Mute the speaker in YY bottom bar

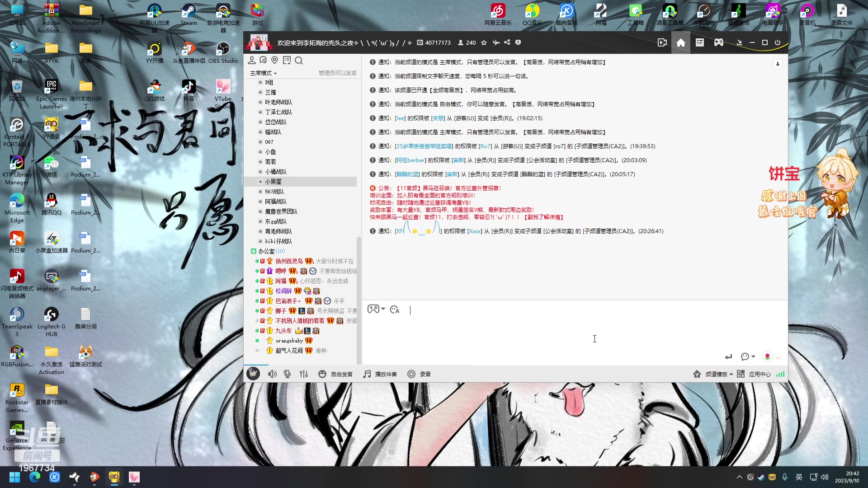[x=272, y=374]
